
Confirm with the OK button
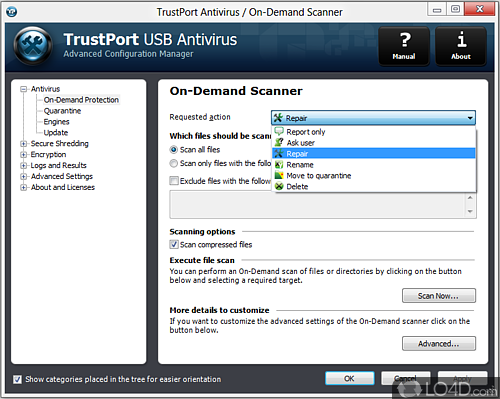click(350, 378)
